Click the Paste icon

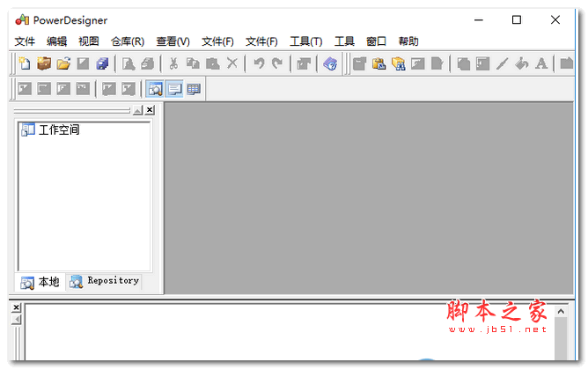click(213, 63)
